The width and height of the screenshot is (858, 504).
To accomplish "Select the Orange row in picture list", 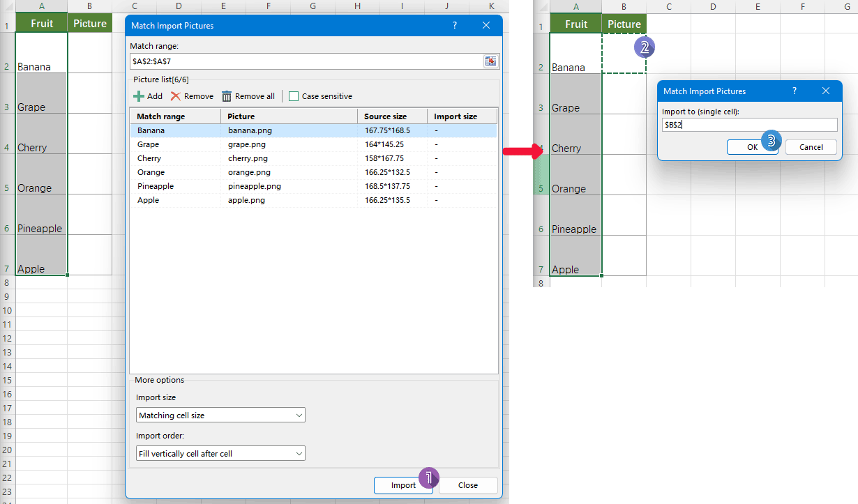I will 313,172.
